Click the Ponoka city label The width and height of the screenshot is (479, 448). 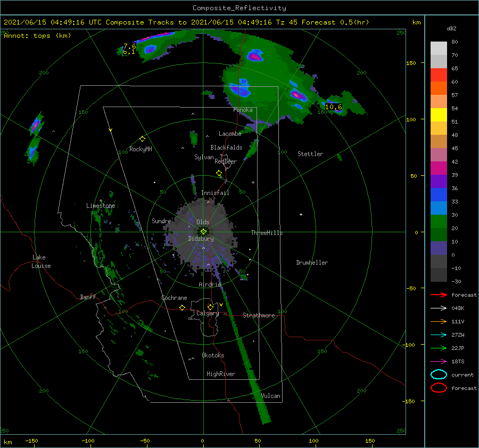pos(243,110)
